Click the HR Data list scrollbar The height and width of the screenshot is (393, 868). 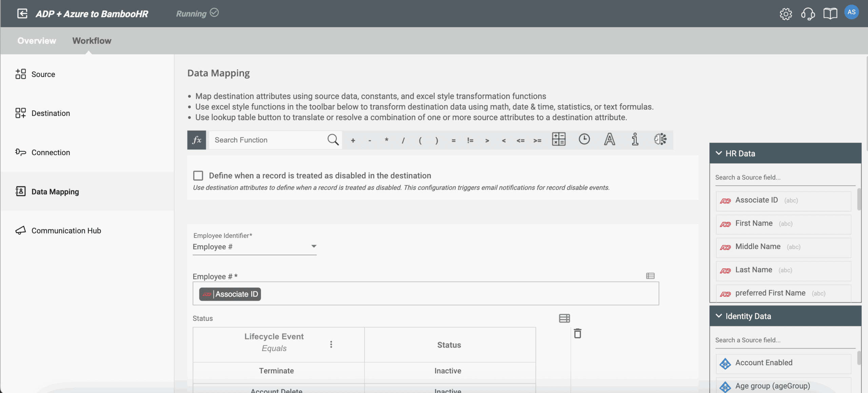point(859,200)
